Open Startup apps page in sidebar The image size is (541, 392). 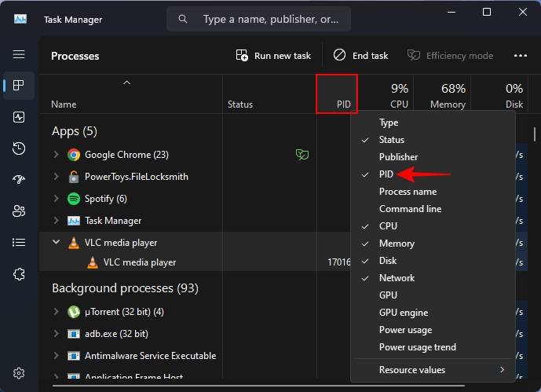19,180
